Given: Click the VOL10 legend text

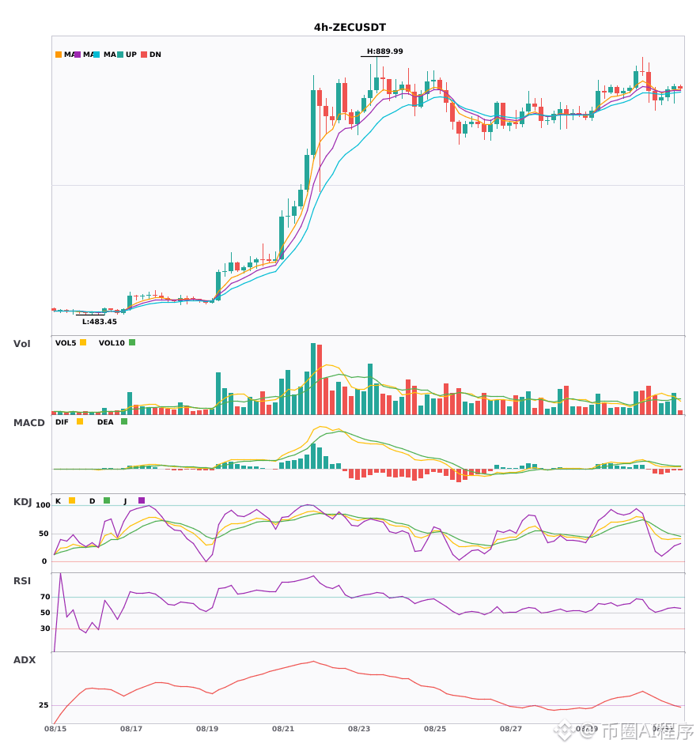Looking at the screenshot, I should point(112,343).
